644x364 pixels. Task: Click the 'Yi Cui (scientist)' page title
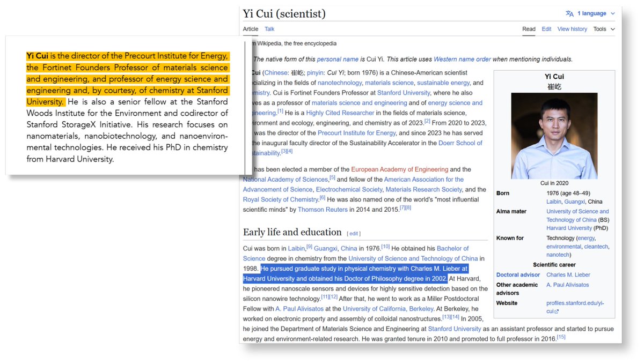(284, 13)
